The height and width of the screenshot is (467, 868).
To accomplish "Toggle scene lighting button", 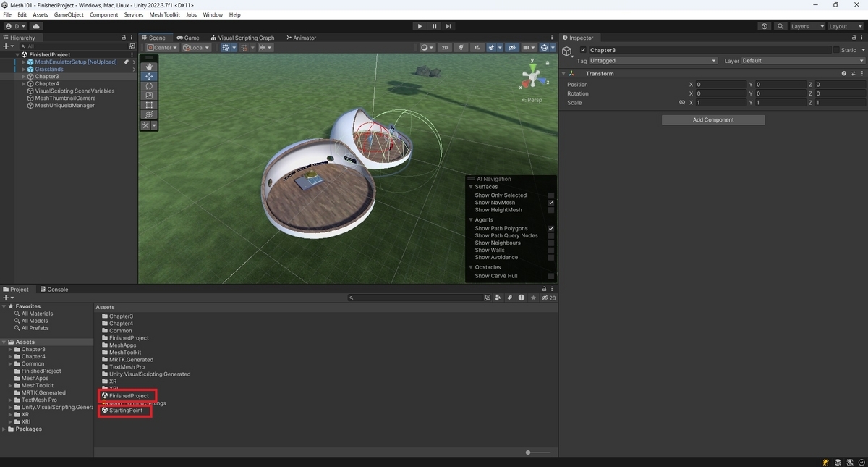I will point(461,48).
